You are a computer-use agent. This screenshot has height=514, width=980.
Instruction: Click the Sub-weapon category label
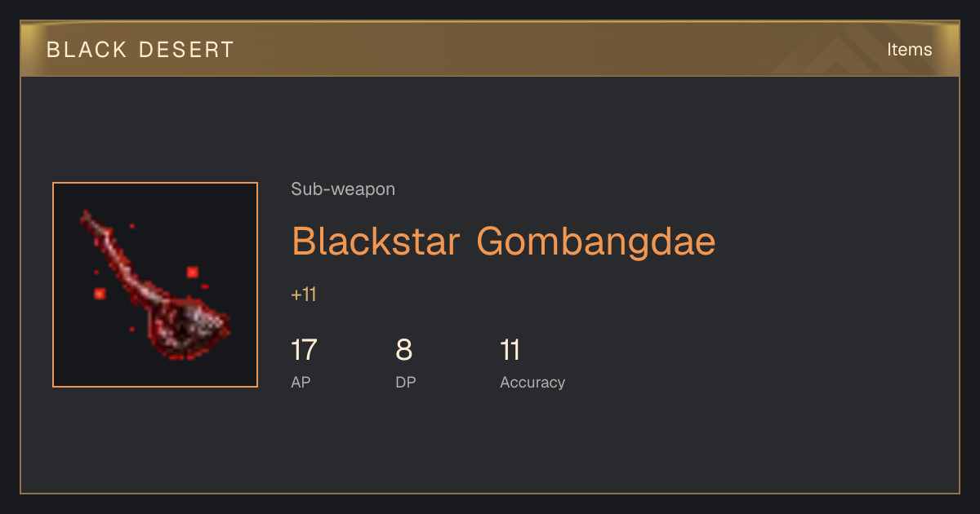click(343, 189)
